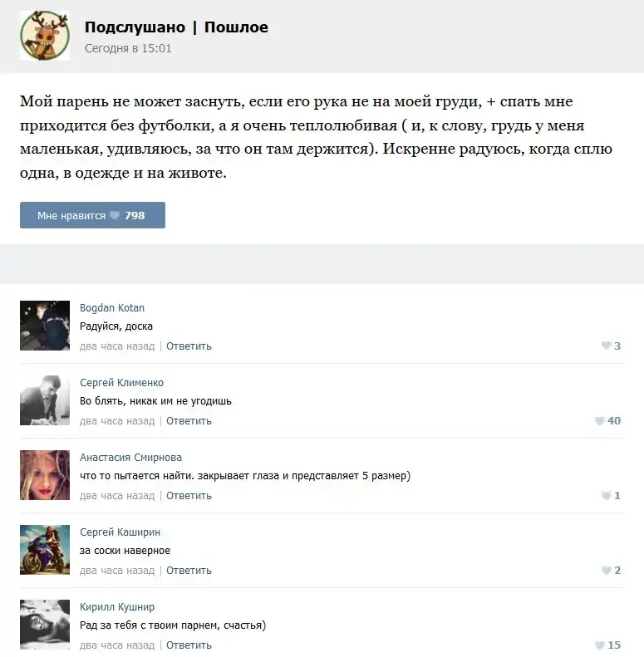The image size is (644, 657).
Task: Click Bogdan Kotan's avatar thumbnail
Action: (x=45, y=325)
